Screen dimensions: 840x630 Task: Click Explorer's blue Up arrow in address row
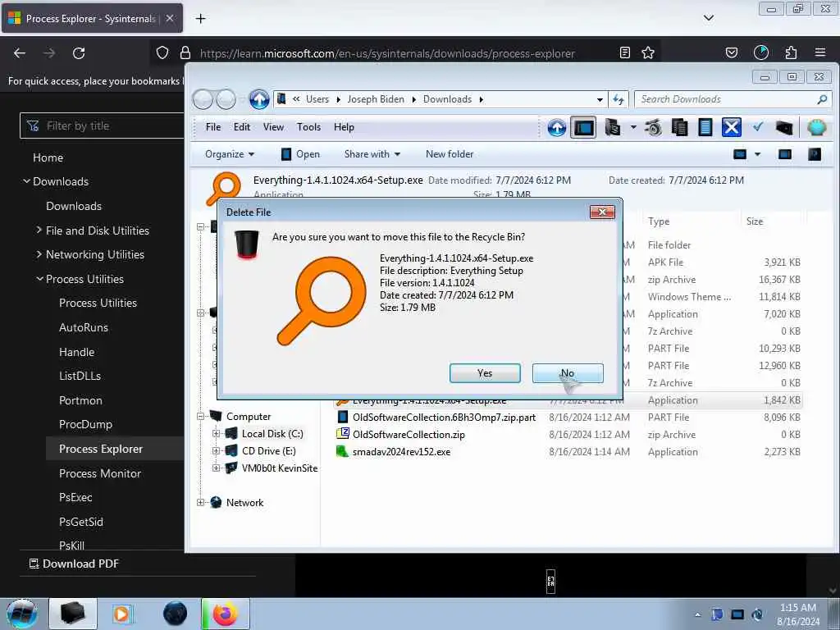click(x=259, y=99)
